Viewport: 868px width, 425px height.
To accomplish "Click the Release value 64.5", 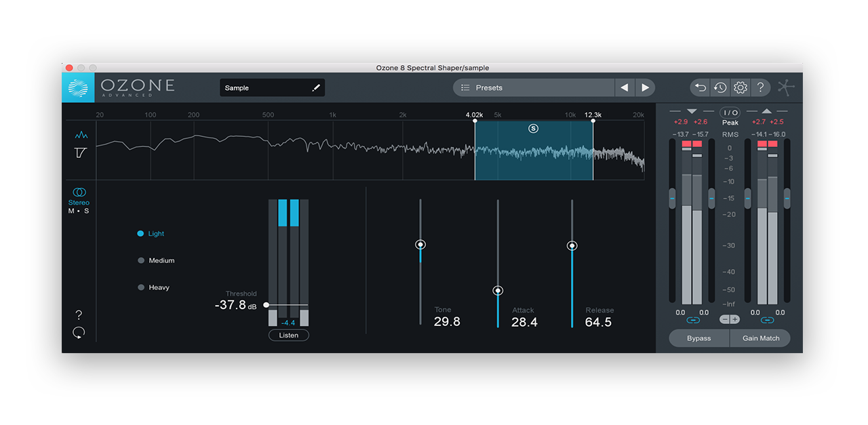I will click(598, 322).
